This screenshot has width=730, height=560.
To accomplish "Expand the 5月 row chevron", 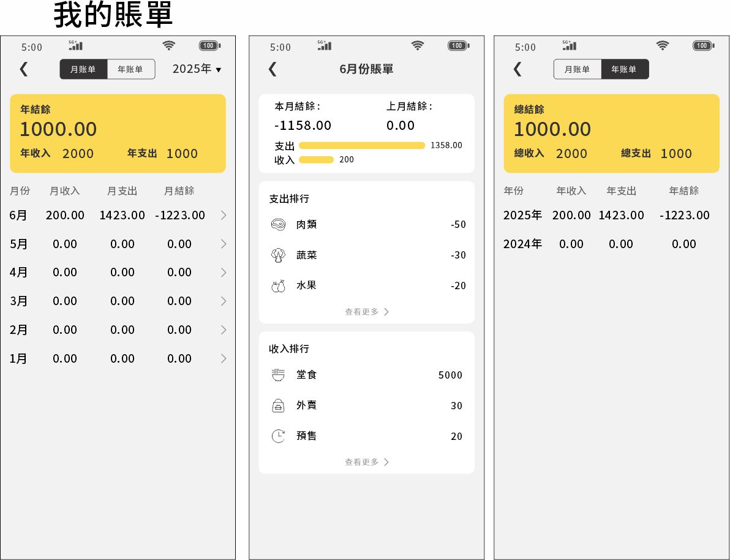I will pos(224,244).
